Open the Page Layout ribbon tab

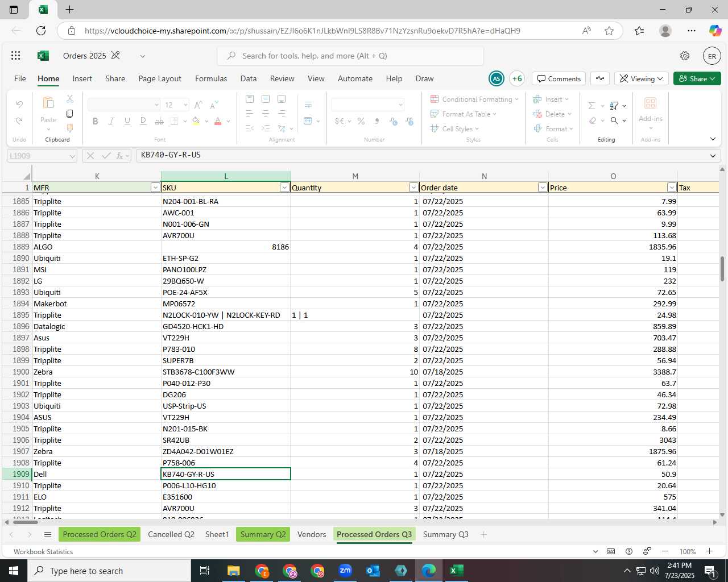pos(160,78)
